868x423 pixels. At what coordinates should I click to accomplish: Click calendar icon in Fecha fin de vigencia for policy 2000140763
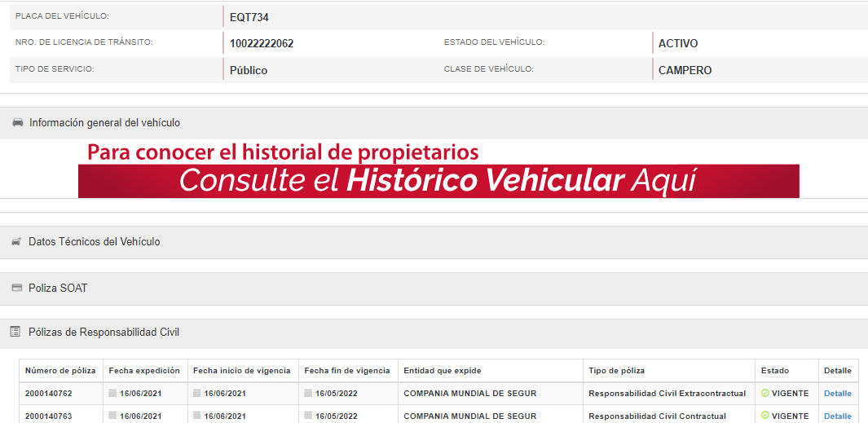[308, 416]
